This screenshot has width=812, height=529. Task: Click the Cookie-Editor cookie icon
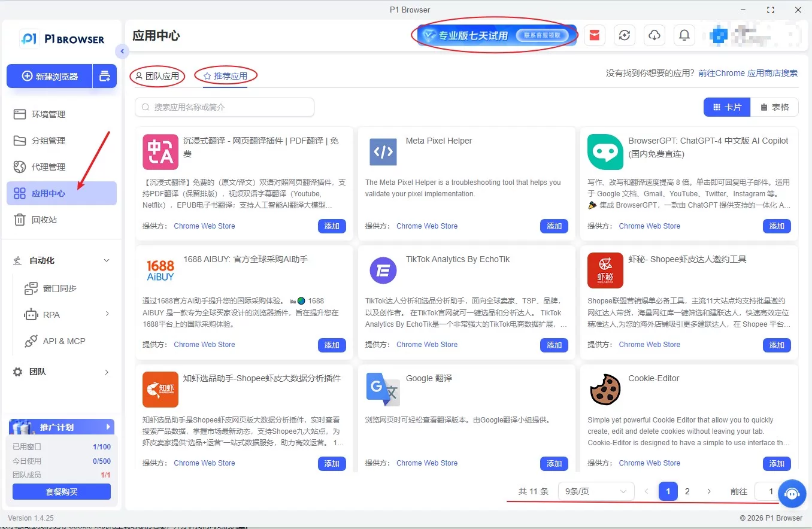coord(605,390)
